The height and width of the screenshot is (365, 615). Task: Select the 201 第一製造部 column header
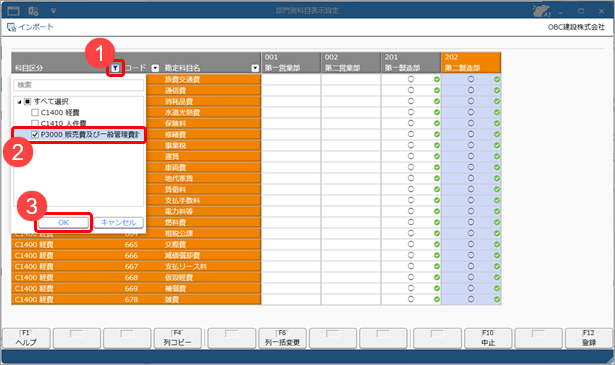click(x=411, y=63)
